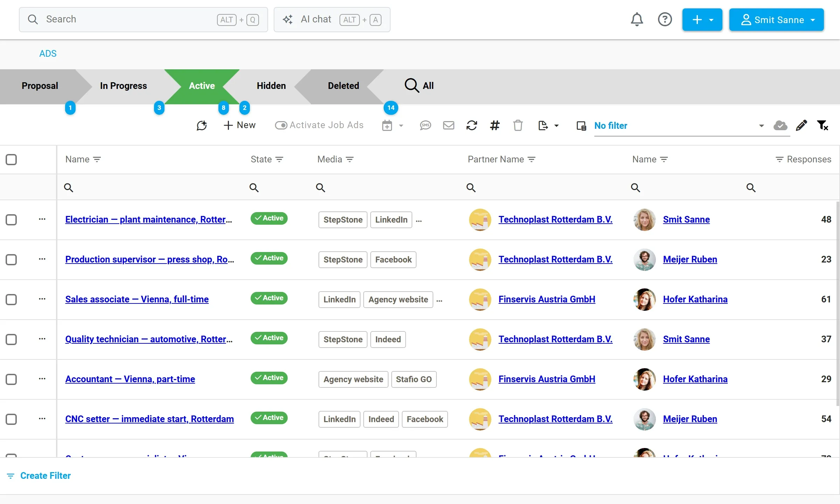Tick the checkbox for Electrician ad row
Viewport: 840px width, 504px height.
click(x=11, y=220)
